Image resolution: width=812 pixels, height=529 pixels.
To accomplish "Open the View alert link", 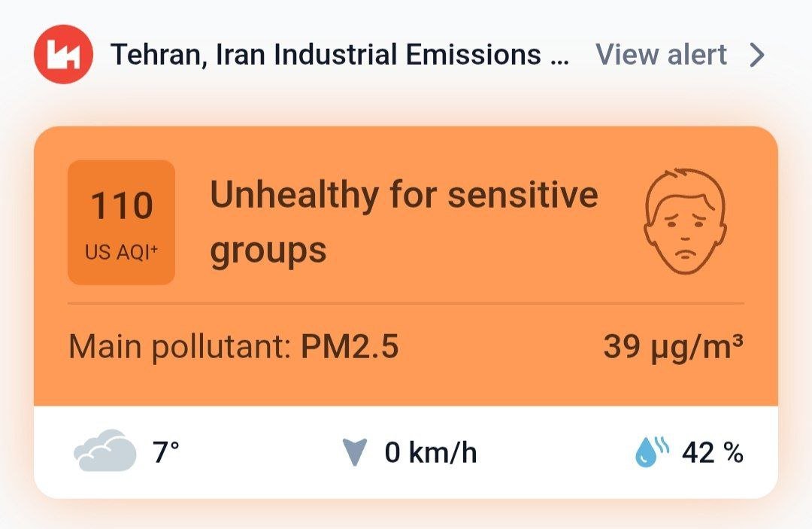I will 661,55.
